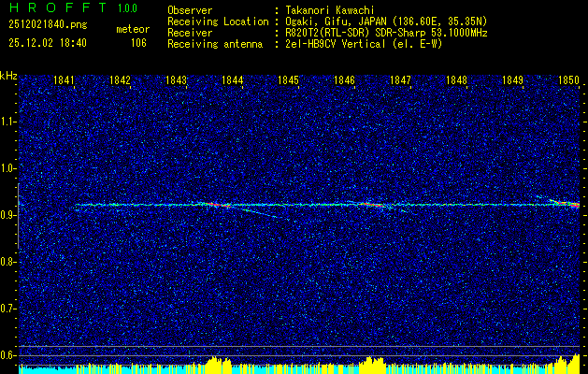
Task: Click the gray vertical range bar at left edge
Action: 18,216
